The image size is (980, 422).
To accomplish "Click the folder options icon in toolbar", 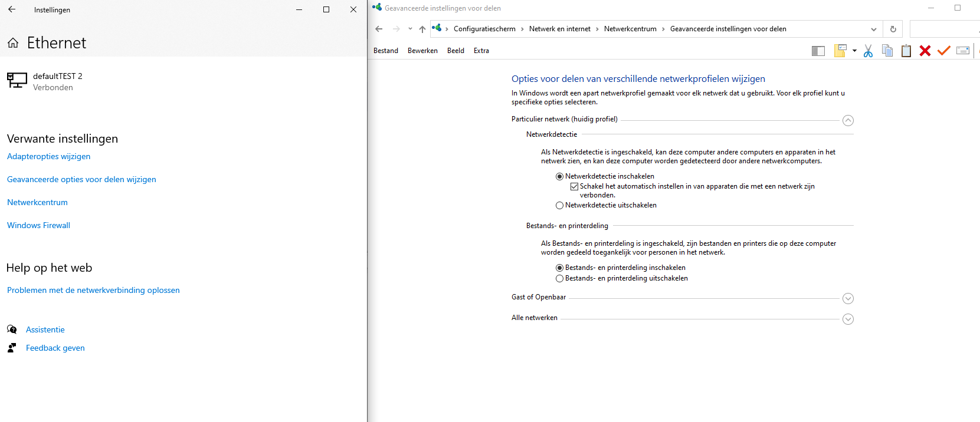I will [841, 51].
